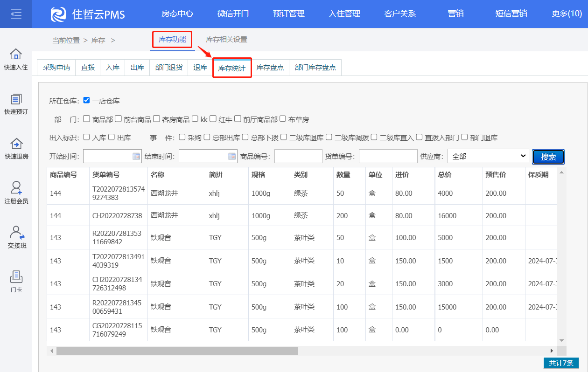The height and width of the screenshot is (372, 588).
Task: Click the horizontal scrollbar thumb of the table
Action: (177, 351)
